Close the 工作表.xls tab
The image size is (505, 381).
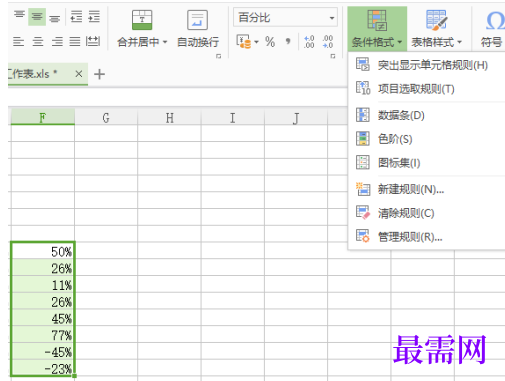79,74
